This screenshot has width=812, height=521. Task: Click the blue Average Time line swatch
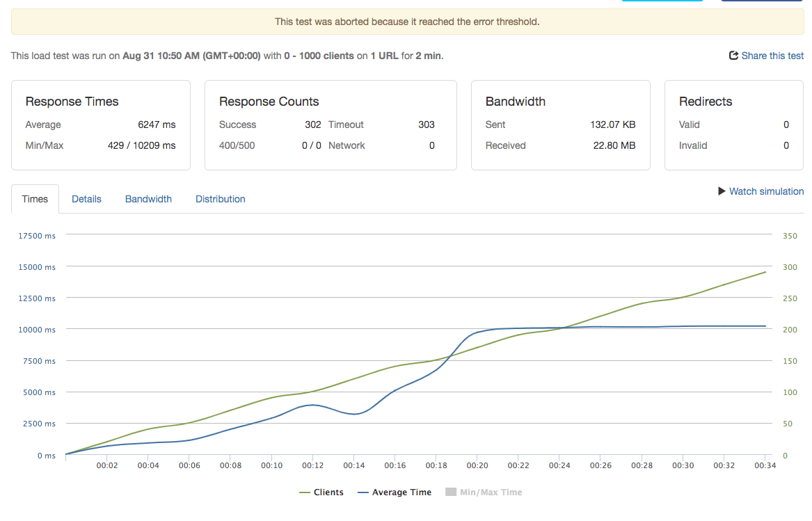point(364,492)
